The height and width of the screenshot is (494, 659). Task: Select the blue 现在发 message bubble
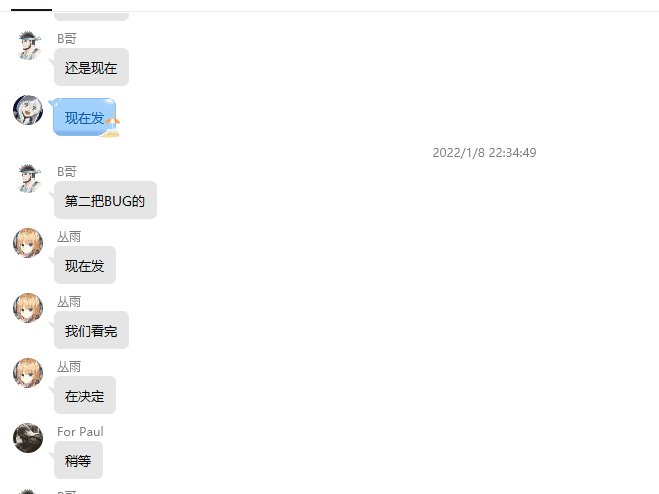click(84, 117)
